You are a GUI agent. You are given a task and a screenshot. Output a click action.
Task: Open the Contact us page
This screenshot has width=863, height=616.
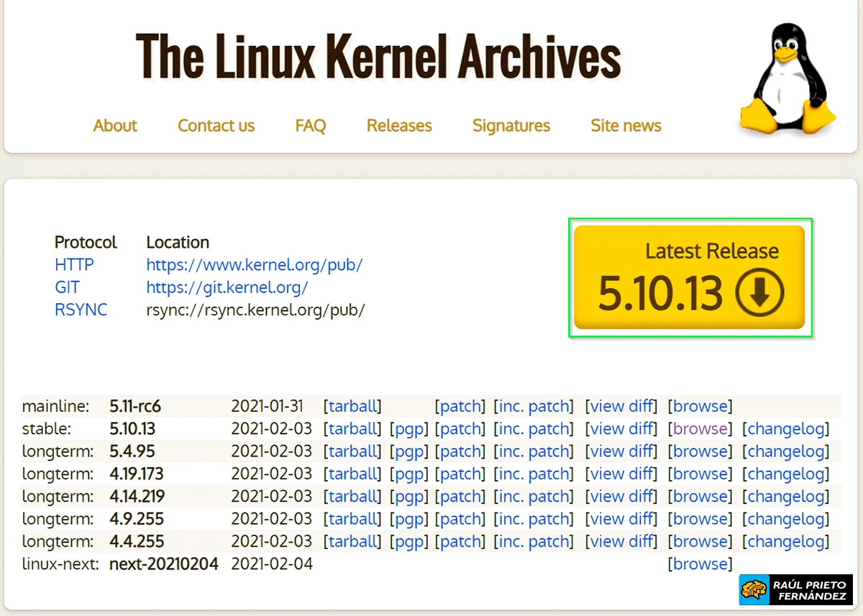click(216, 126)
